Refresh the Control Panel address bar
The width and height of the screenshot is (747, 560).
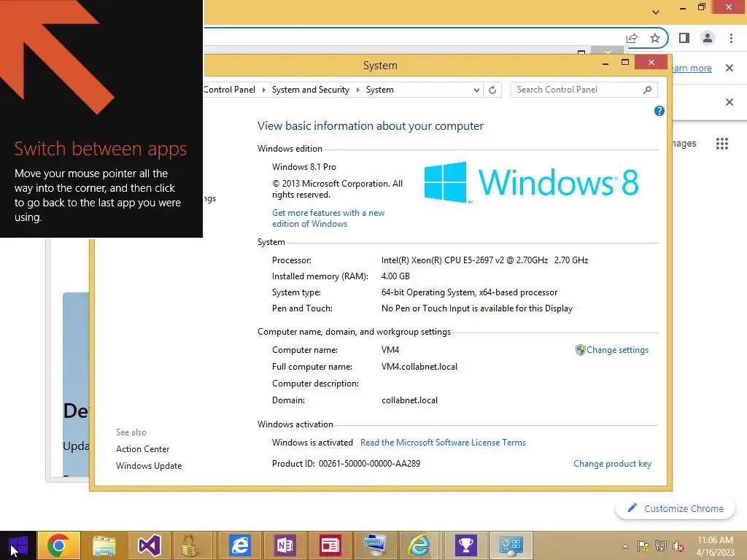(492, 90)
